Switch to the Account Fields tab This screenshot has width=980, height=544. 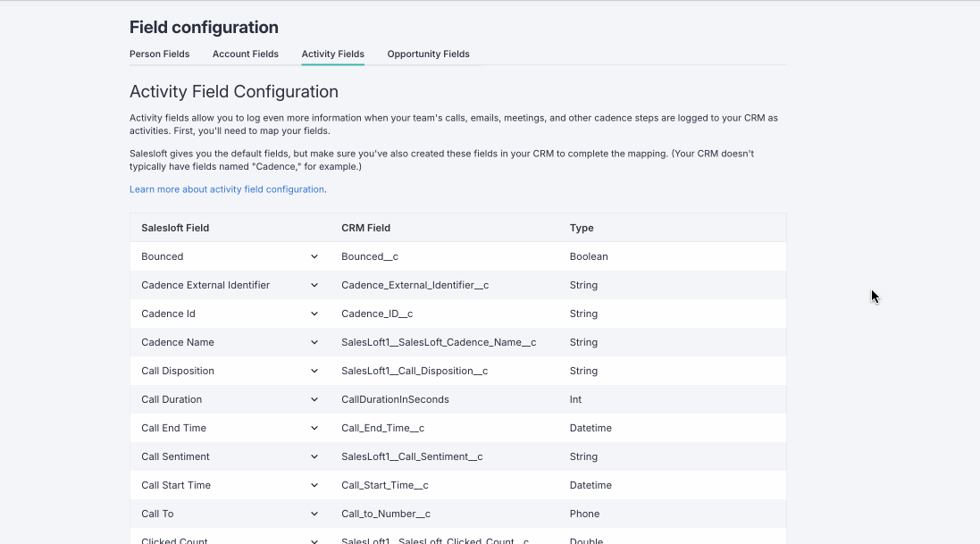click(245, 54)
